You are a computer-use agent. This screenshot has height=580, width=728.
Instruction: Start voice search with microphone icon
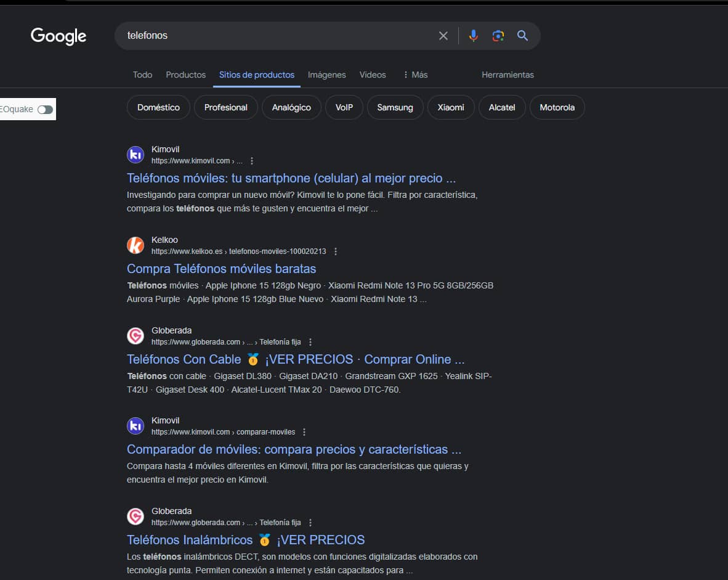pos(473,36)
